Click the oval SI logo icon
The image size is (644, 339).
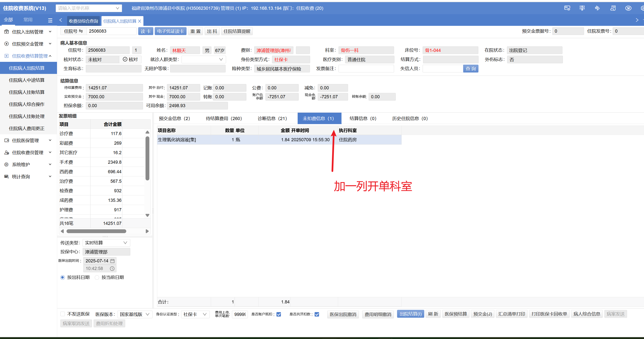point(628,8)
